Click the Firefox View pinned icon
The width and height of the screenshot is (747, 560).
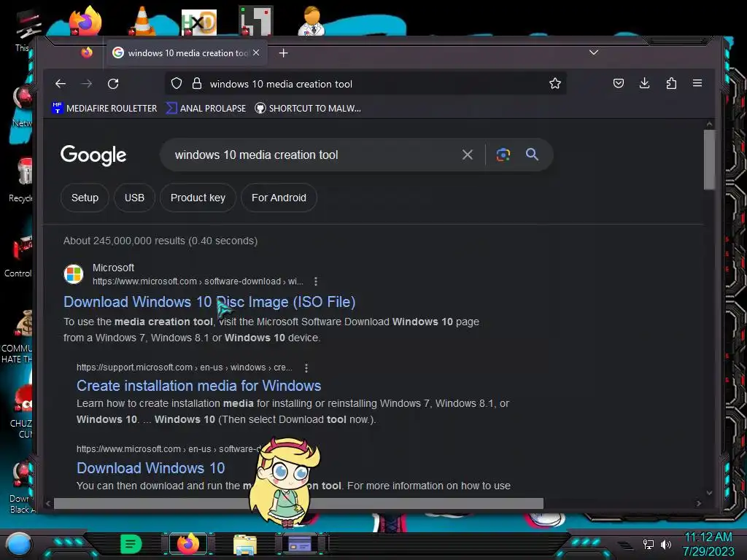click(87, 52)
